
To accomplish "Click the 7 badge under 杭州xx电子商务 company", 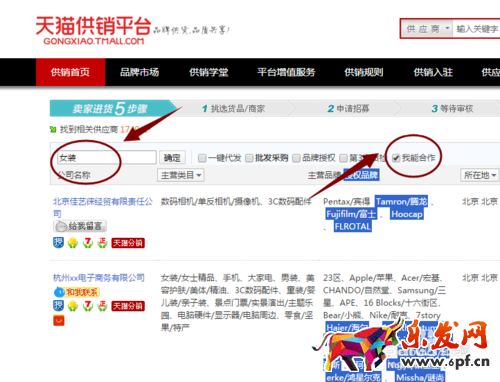I will [x=88, y=306].
